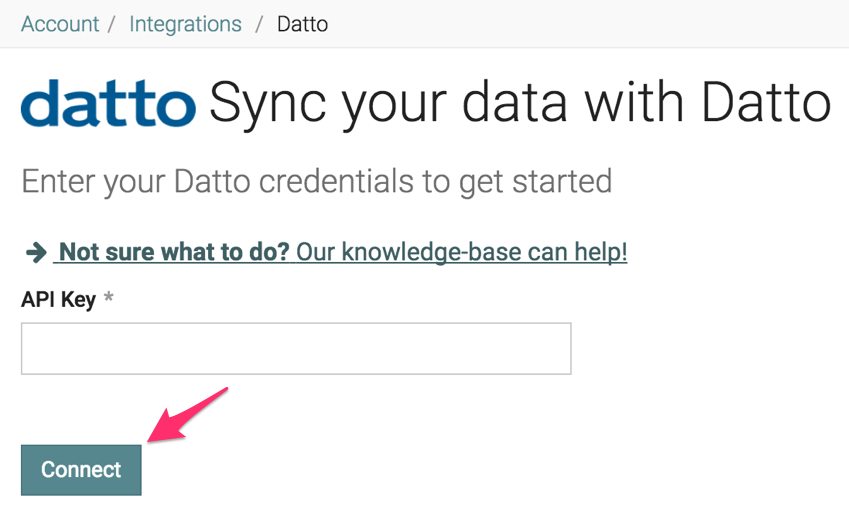Go to the Account breadcrumb

click(x=60, y=24)
